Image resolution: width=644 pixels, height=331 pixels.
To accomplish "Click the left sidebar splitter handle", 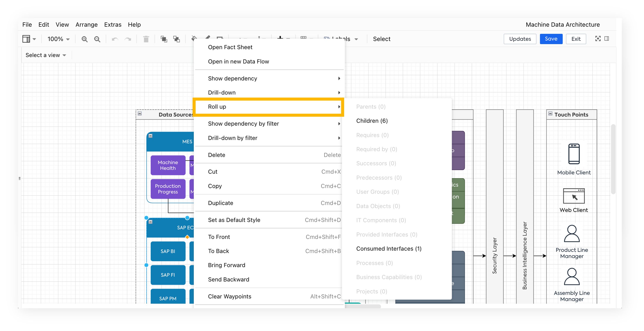I will (x=20, y=178).
